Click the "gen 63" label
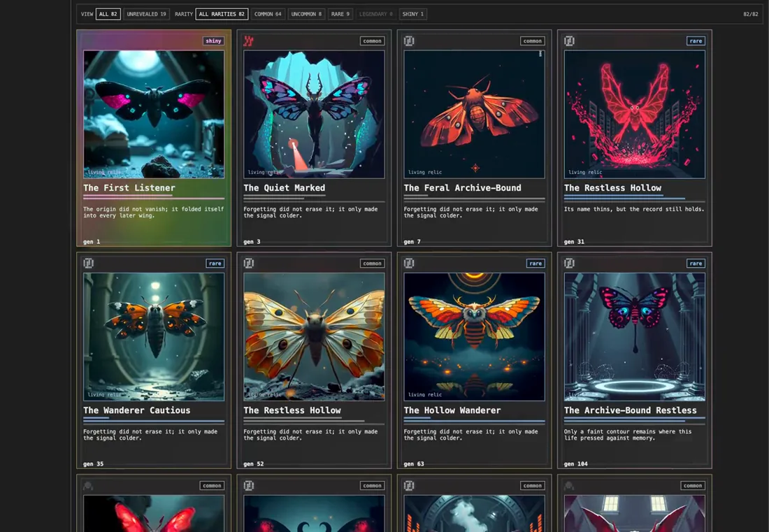The image size is (769, 532). click(414, 464)
